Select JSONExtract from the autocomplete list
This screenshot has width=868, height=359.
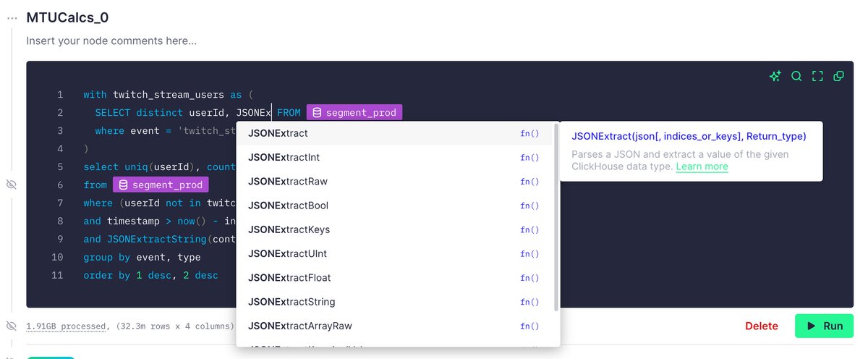pos(396,133)
